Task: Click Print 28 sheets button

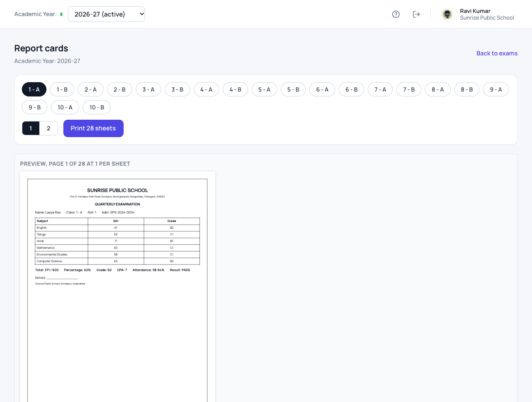Action: pos(93,128)
